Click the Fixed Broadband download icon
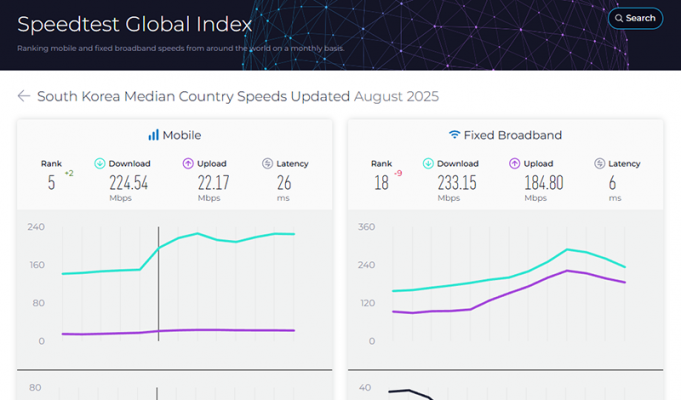Image resolution: width=681 pixels, height=400 pixels. 428,163
